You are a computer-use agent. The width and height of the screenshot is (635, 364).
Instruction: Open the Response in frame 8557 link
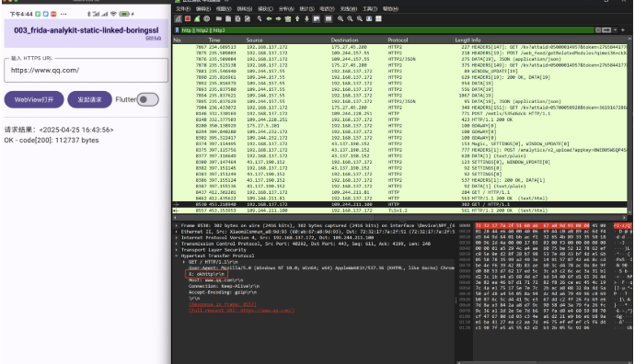(223, 304)
